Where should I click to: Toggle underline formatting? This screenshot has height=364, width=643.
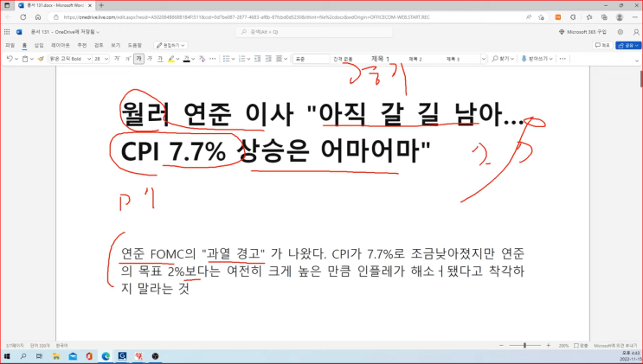[160, 59]
